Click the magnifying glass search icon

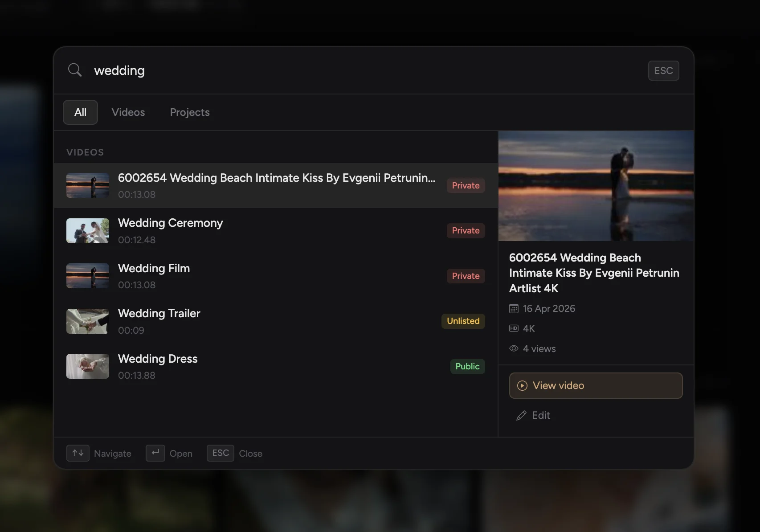click(75, 70)
